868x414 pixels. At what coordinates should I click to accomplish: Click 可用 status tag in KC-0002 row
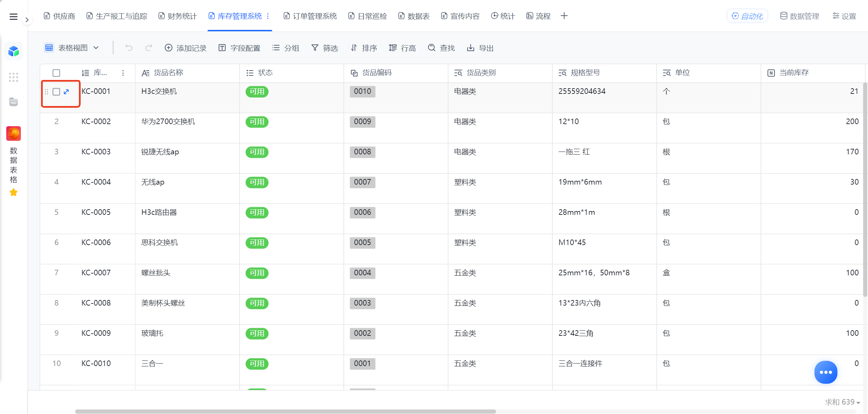(257, 122)
